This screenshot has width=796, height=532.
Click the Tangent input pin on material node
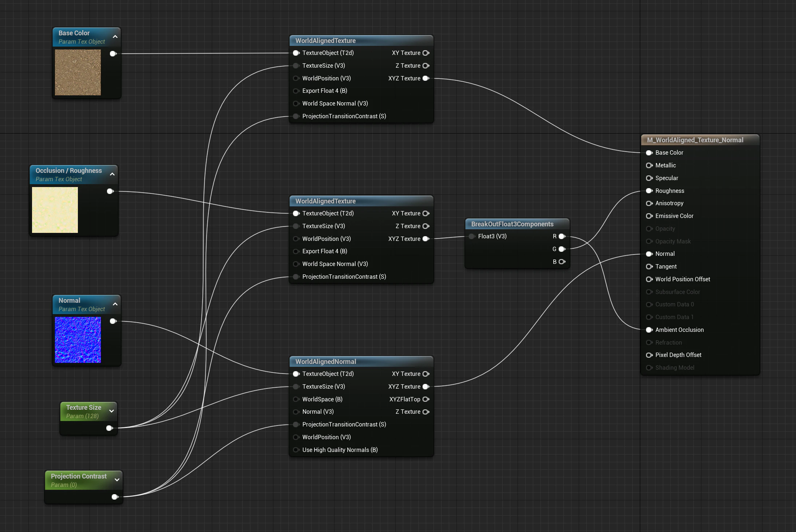649,267
